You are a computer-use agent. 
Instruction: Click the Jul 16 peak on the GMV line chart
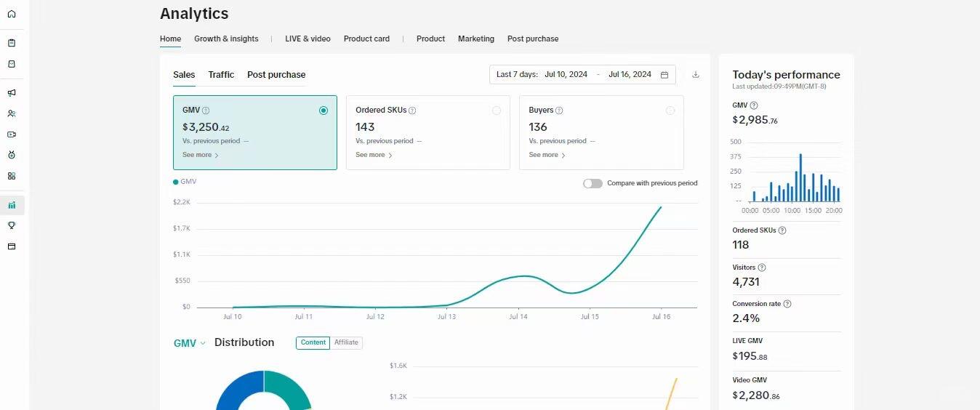tap(661, 207)
